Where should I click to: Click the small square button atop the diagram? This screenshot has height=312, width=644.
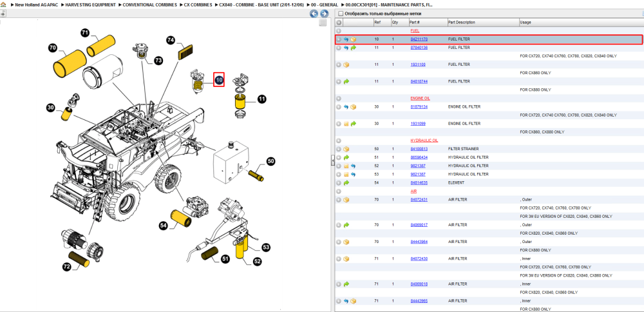[x=323, y=23]
